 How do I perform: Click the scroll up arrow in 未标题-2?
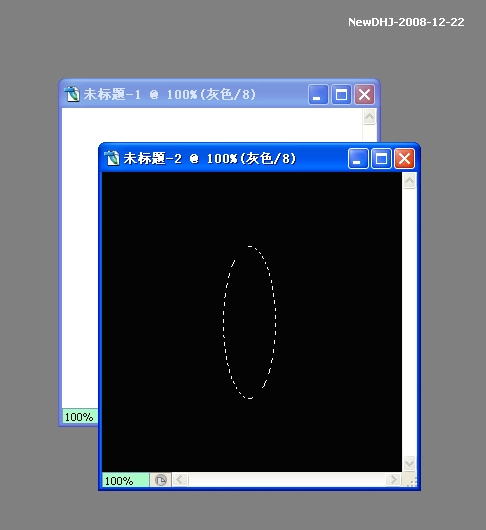tap(409, 181)
